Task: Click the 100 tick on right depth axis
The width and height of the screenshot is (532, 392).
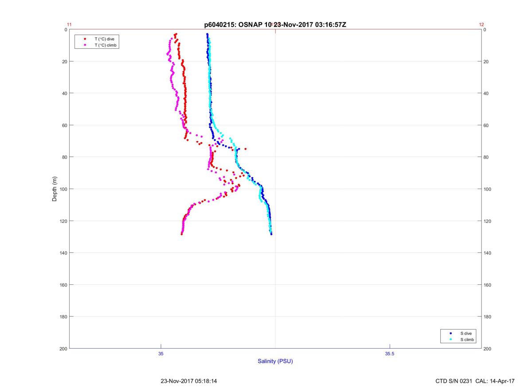Action: coord(488,189)
